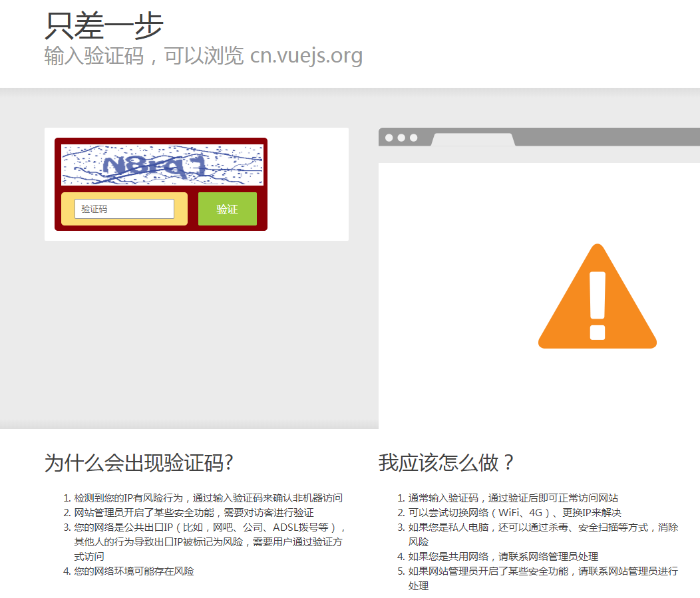Click the third dot in mock browser bar

pos(413,138)
